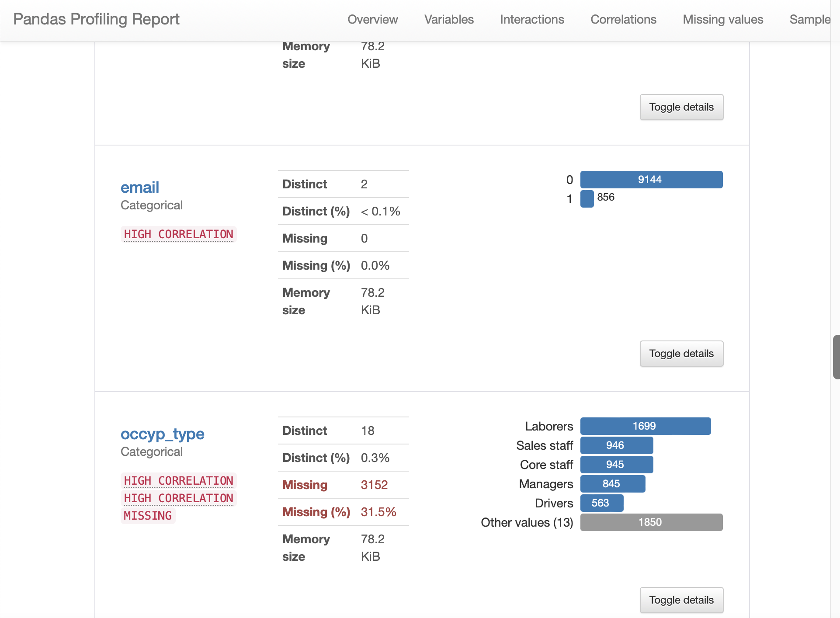
Task: Click the vertical scrollbar thumb
Action: click(836, 357)
